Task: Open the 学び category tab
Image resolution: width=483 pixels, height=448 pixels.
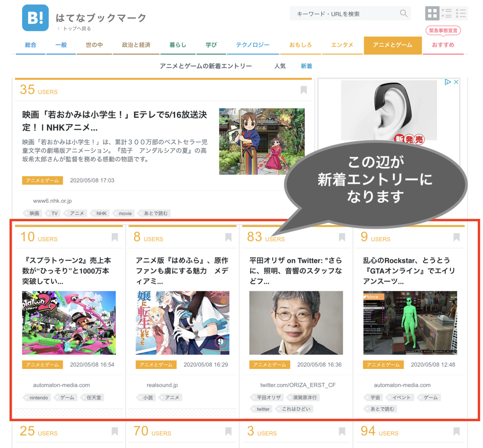Action: click(211, 45)
